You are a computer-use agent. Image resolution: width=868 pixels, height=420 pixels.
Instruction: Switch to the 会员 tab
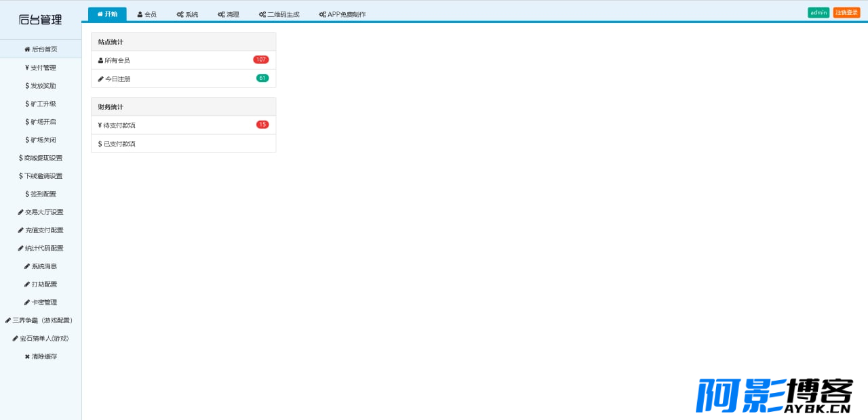(146, 14)
